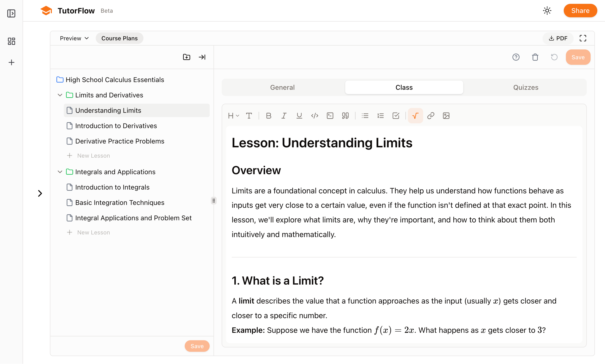Viewport: 605px width, 364px height.
Task: Insert a code block
Action: tap(330, 115)
